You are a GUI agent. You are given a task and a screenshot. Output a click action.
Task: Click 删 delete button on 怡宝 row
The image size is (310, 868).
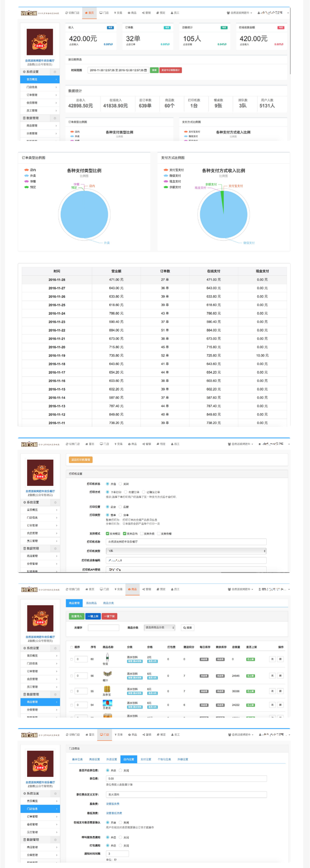280,659
